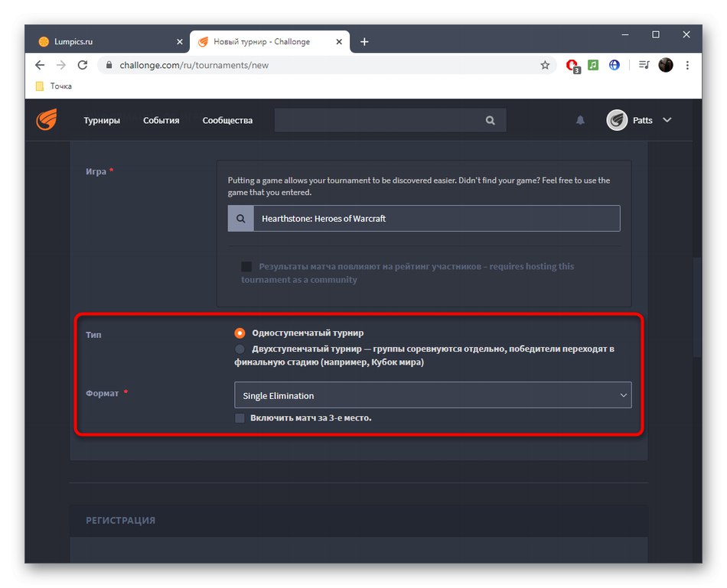Click the search magnifier in the navigation bar

coord(489,119)
